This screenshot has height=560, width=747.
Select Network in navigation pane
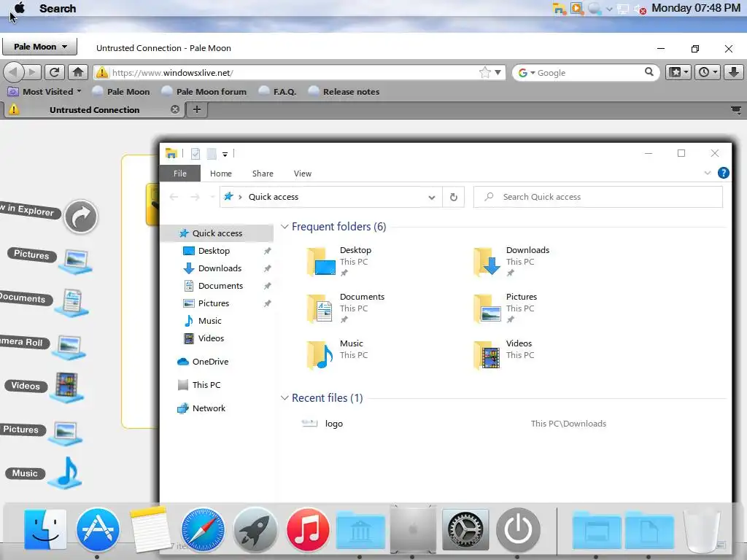(x=209, y=408)
